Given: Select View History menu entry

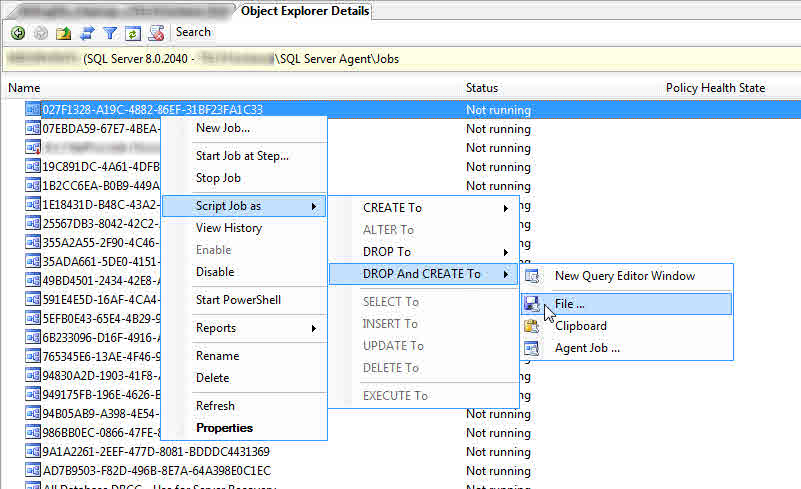Looking at the screenshot, I should click(229, 228).
